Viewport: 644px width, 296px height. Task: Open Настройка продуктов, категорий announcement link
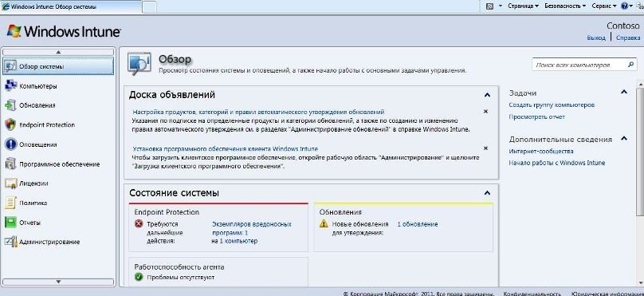coord(259,112)
